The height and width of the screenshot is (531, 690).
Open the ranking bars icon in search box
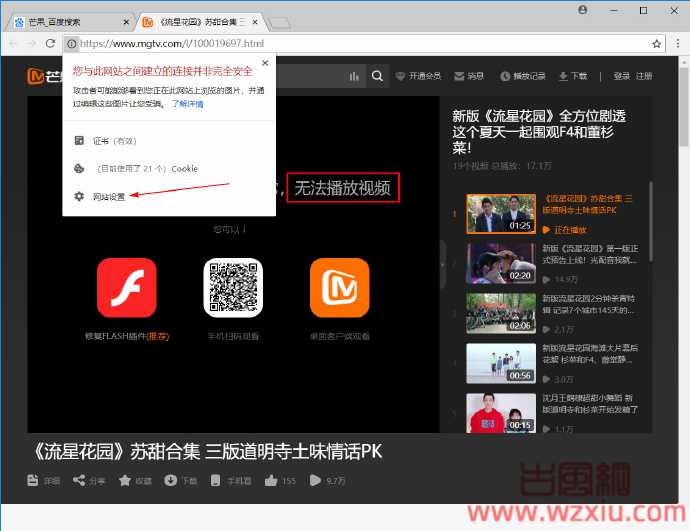pyautogui.click(x=354, y=77)
